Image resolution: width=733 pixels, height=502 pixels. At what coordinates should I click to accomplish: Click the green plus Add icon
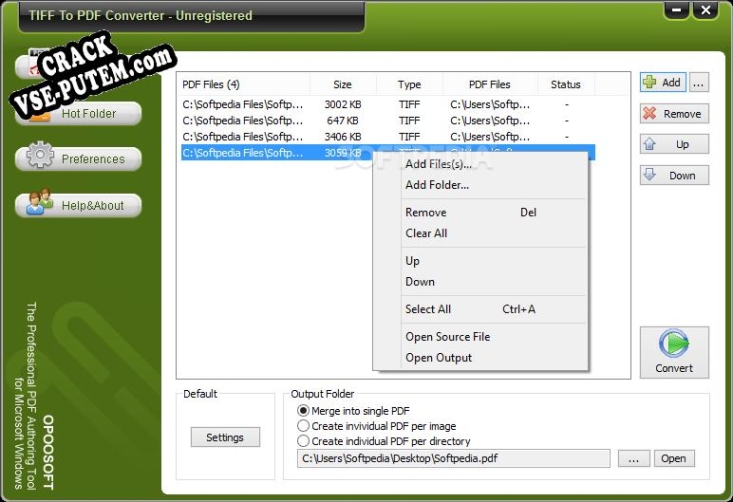649,82
